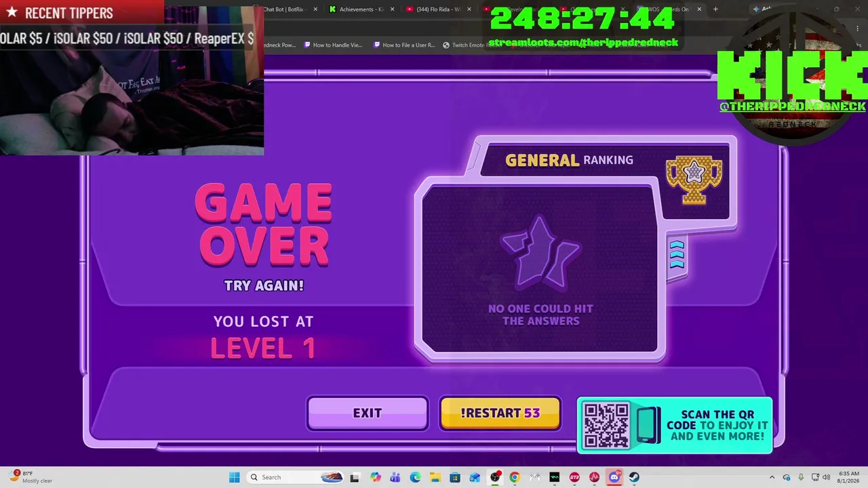Image resolution: width=868 pixels, height=488 pixels.
Task: Close the Flo Rida YouTube tab
Action: 469,9
